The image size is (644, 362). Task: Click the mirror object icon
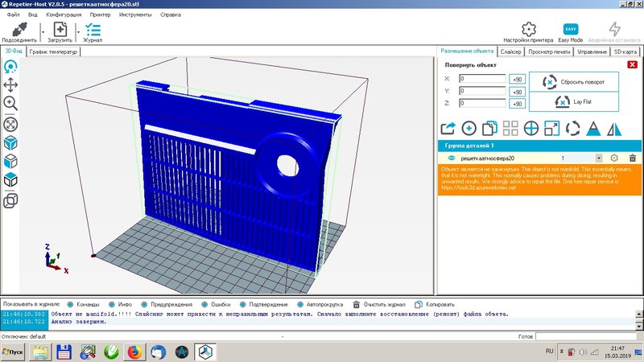coord(614,129)
